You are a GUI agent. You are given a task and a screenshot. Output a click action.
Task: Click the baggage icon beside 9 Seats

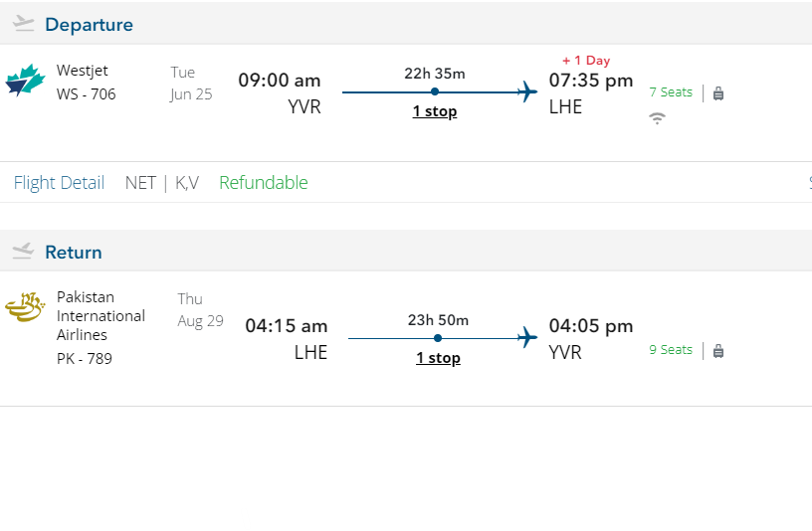[x=718, y=350]
